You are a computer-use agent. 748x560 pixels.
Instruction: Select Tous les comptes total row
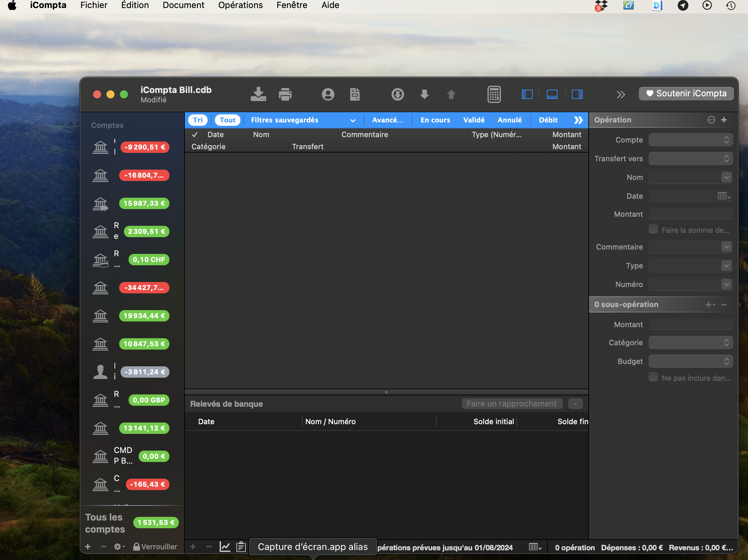pyautogui.click(x=132, y=523)
